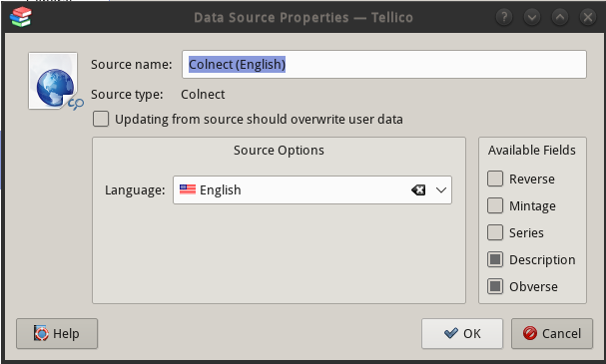Minimize the dialog with title bar down arrow
Screen dimensions: 606x364
(x=532, y=17)
